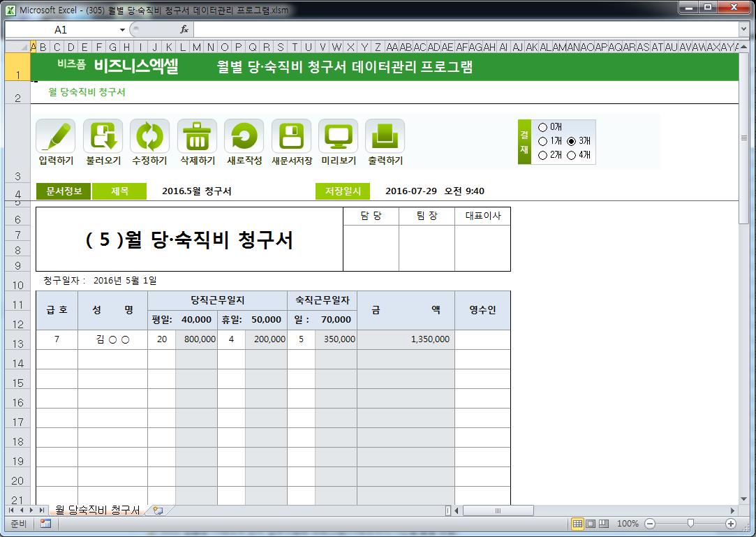The width and height of the screenshot is (756, 537).
Task: Click the 영수인 column header
Action: click(x=482, y=310)
